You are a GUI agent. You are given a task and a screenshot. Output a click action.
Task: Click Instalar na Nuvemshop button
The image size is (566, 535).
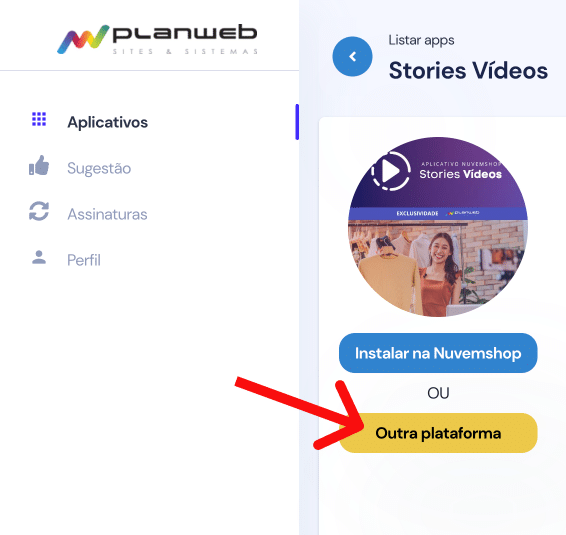pos(438,353)
